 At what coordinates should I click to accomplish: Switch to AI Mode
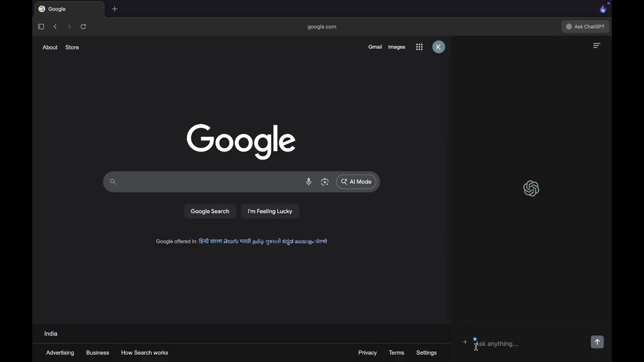[356, 182]
